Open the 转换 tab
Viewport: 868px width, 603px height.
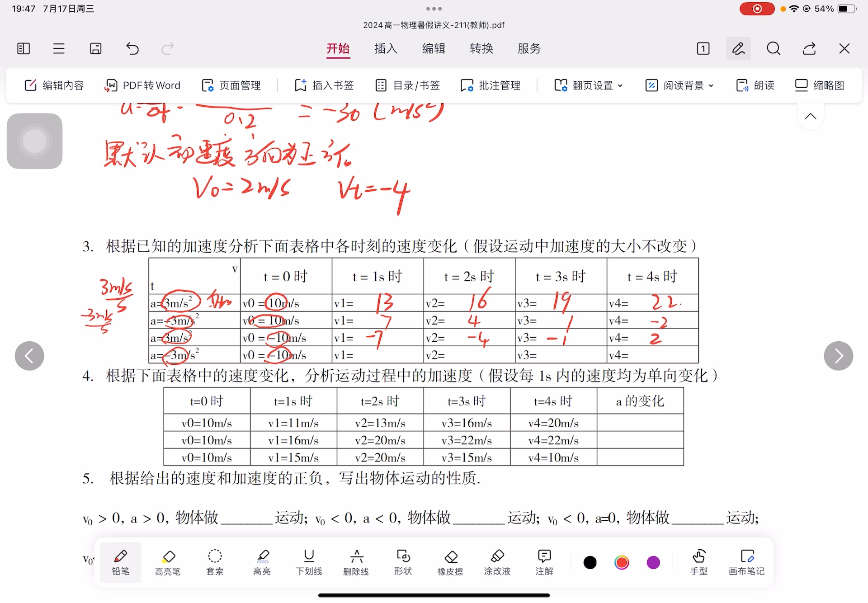481,48
